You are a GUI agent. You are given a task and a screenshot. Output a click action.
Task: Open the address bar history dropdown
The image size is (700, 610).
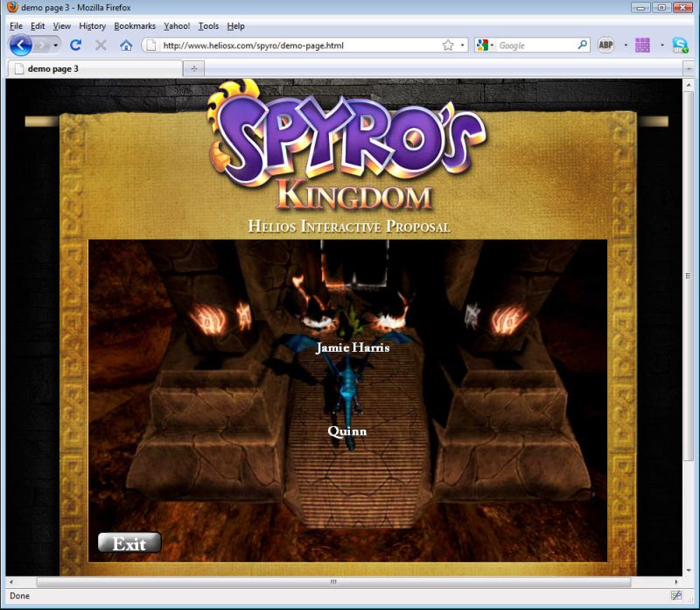(x=462, y=46)
